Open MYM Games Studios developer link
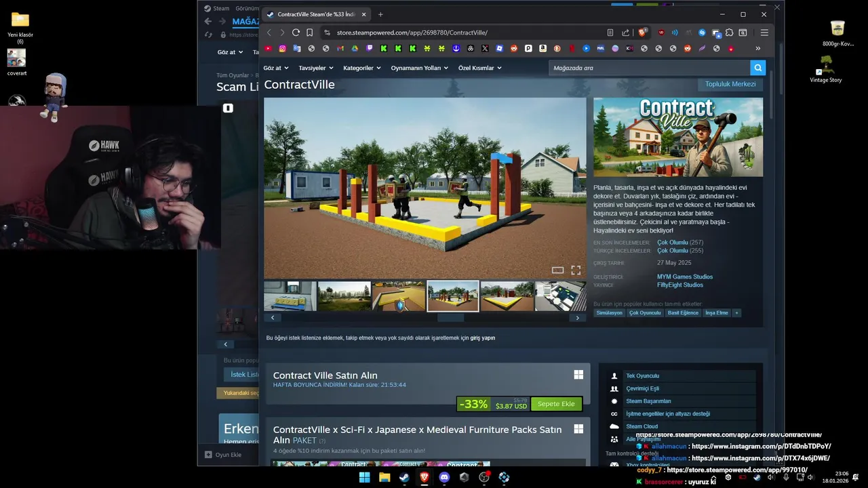Screen dimensions: 868x488 [685, 277]
